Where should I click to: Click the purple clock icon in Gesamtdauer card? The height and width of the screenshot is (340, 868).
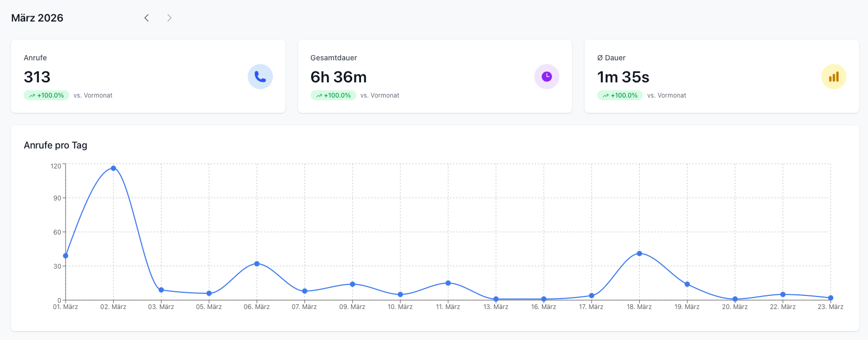click(546, 77)
